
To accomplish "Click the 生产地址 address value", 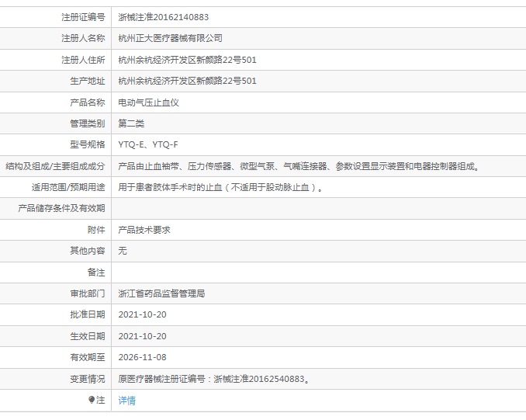I will click(187, 81).
